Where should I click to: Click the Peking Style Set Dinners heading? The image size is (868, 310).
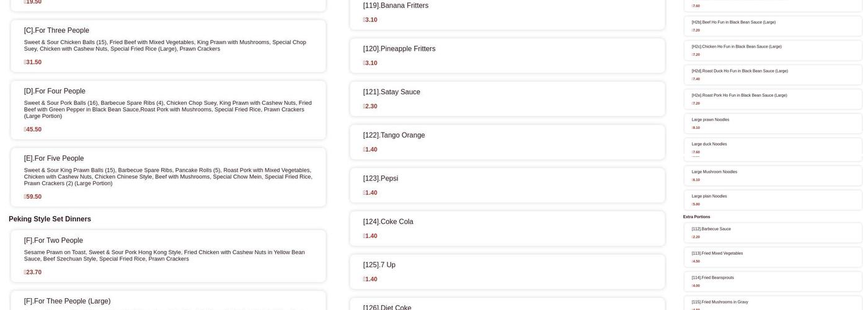click(x=50, y=219)
